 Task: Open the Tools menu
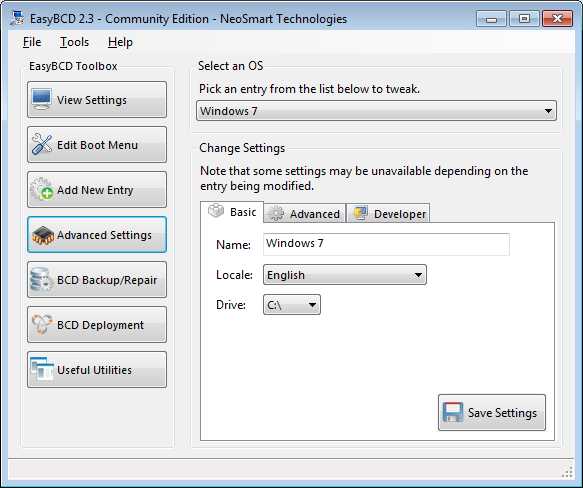(74, 42)
